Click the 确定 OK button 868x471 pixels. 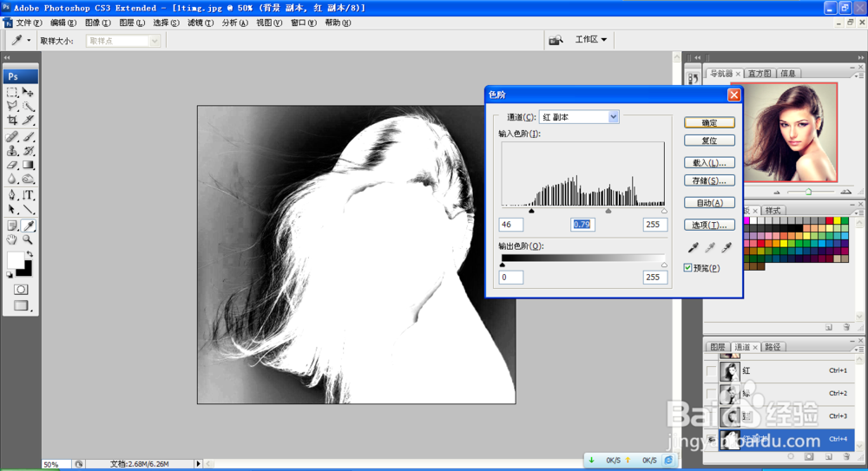pyautogui.click(x=710, y=122)
